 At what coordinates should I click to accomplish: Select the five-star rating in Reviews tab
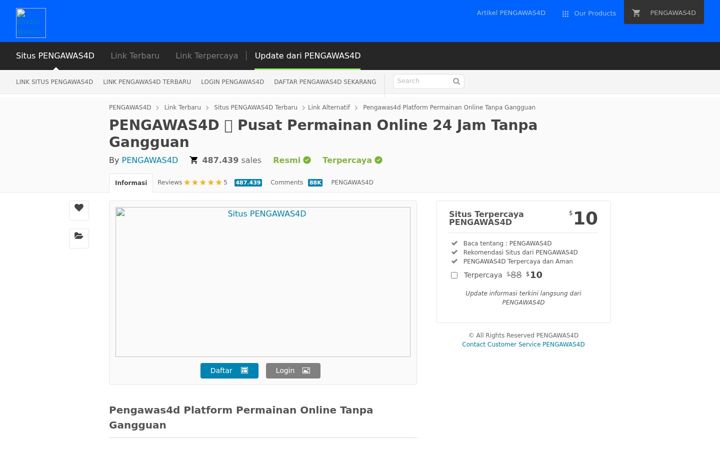203,182
